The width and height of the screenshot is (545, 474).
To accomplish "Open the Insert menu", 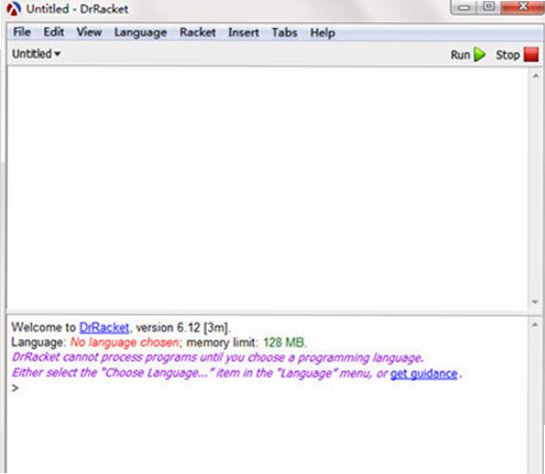I will pyautogui.click(x=243, y=32).
